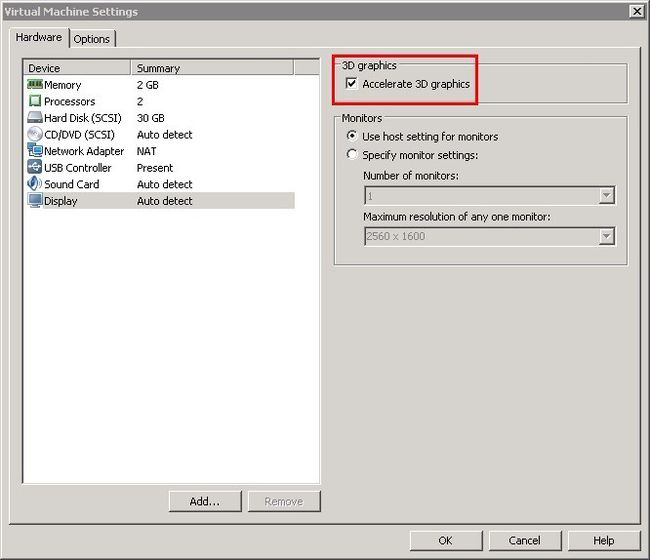The height and width of the screenshot is (560, 650).
Task: Select the Hard Disk (SCSI) label
Action: [83, 118]
